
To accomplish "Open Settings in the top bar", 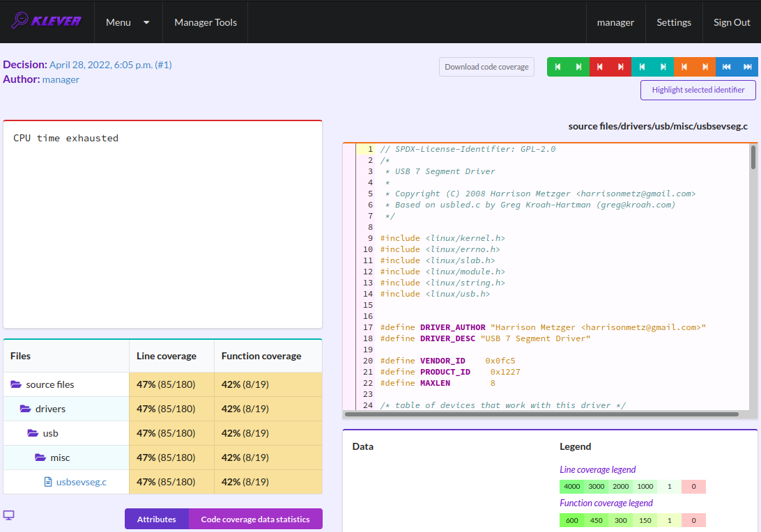I will 674,22.
